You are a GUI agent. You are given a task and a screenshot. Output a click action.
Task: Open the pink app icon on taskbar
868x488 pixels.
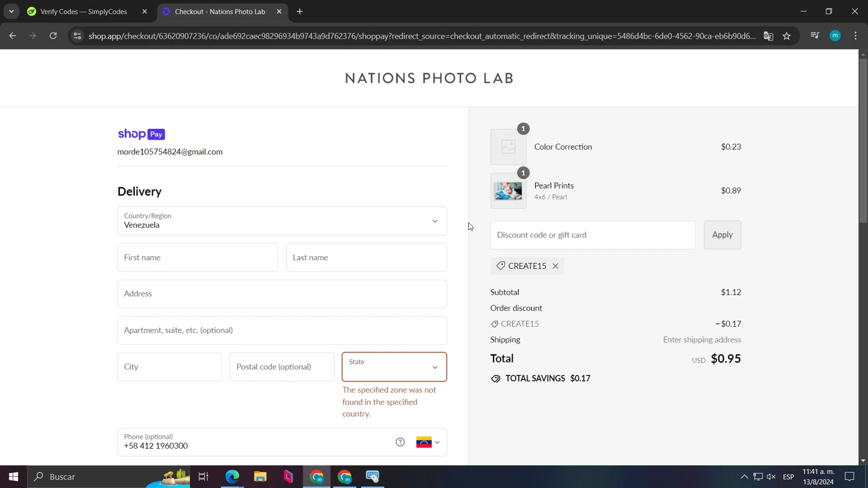[x=288, y=476]
